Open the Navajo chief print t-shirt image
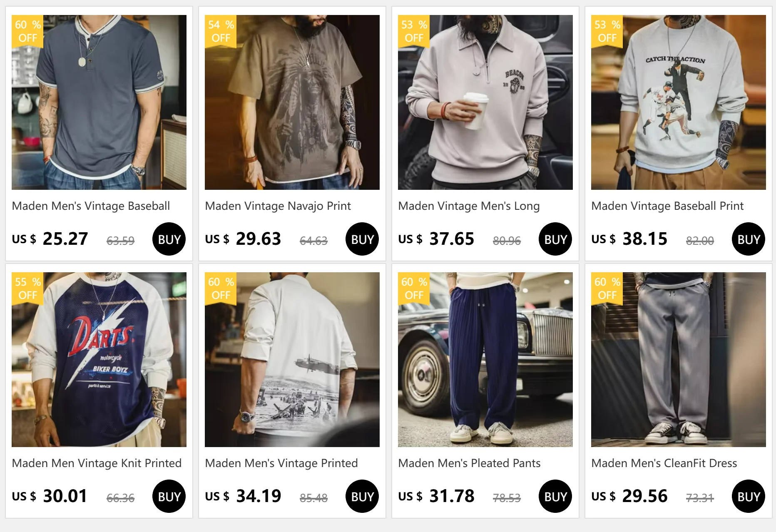Viewport: 776px width, 532px height. point(292,102)
